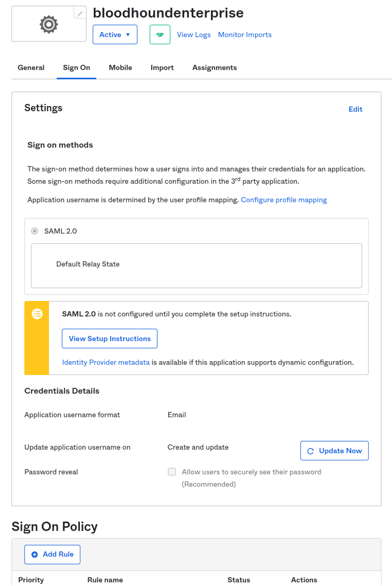Click the gear application logo icon
Image resolution: width=392 pixels, height=586 pixels.
(x=49, y=25)
